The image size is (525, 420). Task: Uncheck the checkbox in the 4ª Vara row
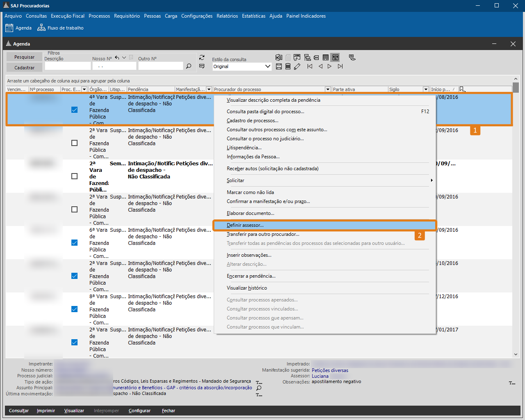(x=74, y=110)
